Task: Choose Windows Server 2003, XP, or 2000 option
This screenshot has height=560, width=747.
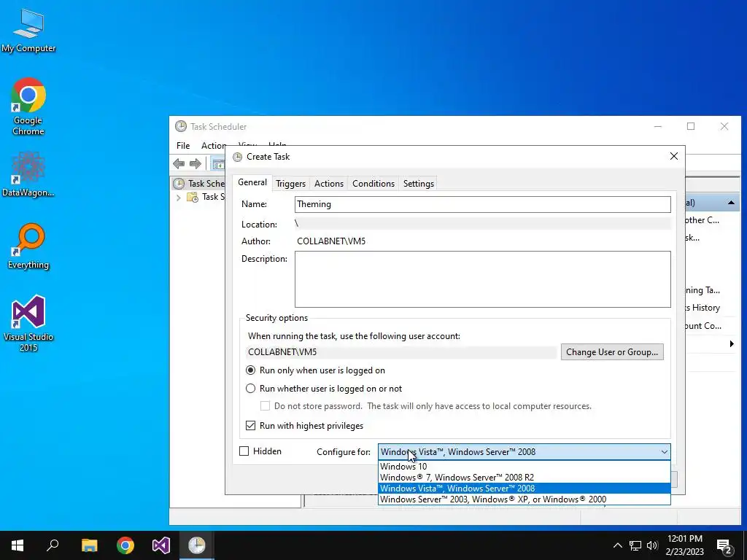Action: 524,499
